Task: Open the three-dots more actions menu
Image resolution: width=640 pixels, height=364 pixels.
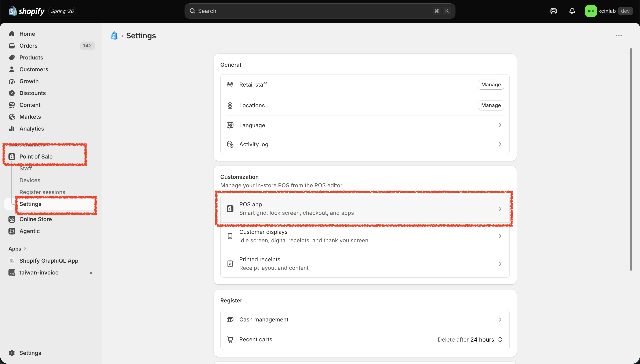Action: tap(619, 36)
